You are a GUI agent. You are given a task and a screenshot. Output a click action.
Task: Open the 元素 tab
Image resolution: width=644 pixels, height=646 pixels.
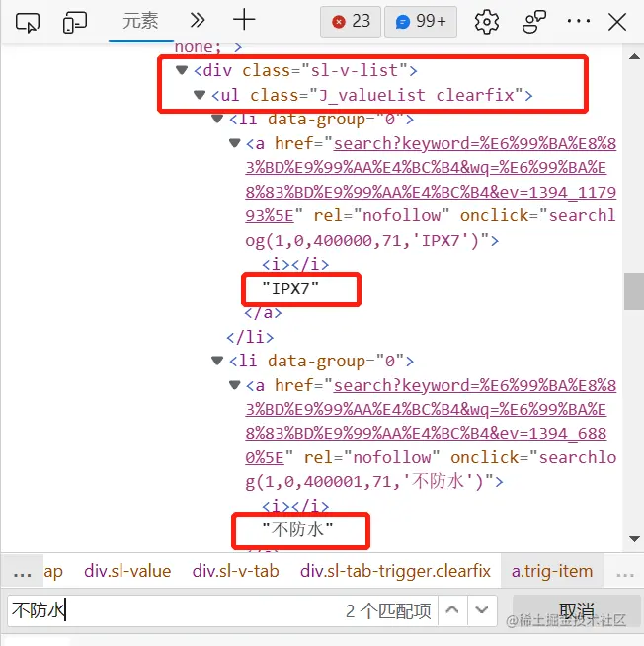pyautogui.click(x=140, y=21)
